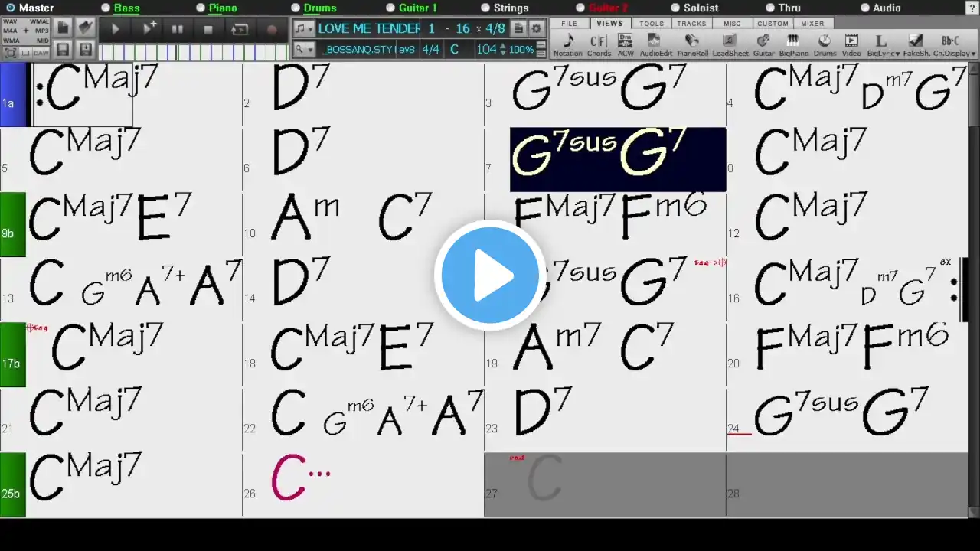Stop the song playback
980x551 pixels.
coord(208,29)
